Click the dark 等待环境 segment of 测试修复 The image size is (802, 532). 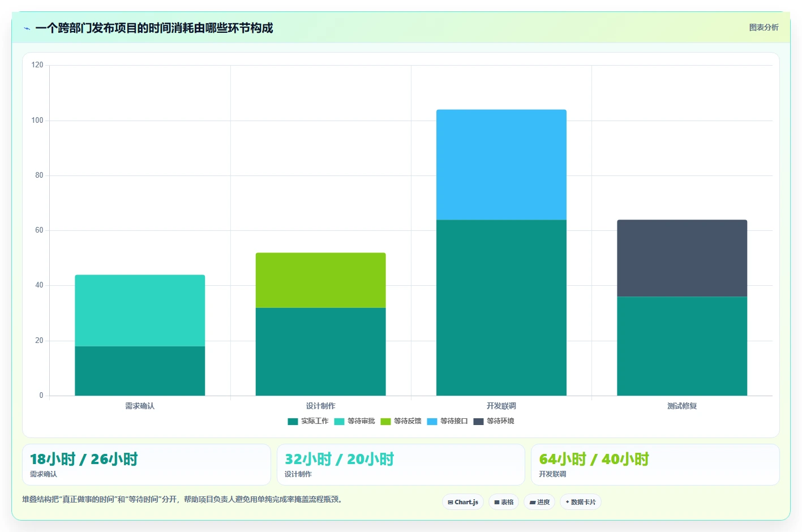682,258
